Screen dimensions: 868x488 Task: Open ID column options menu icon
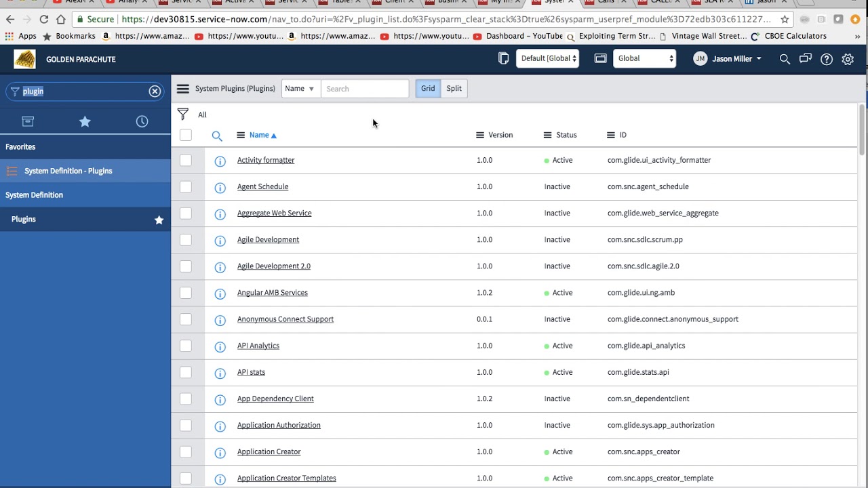[611, 135]
